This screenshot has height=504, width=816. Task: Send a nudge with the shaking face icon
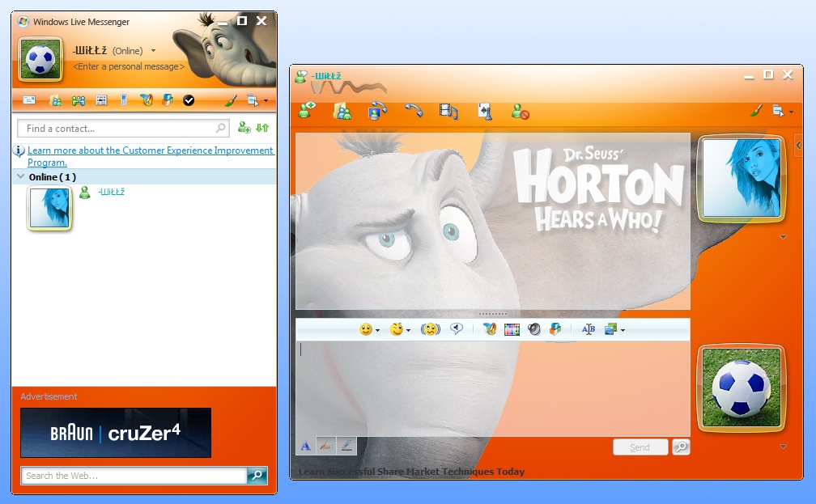tap(431, 329)
